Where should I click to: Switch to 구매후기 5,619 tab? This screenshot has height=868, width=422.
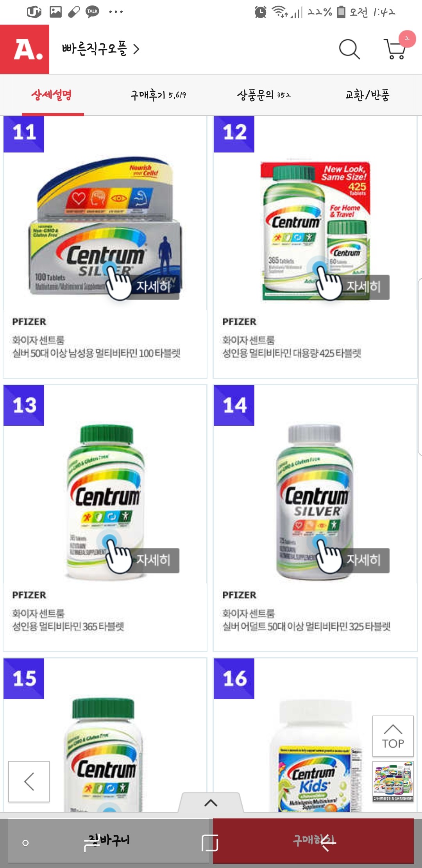click(x=158, y=95)
